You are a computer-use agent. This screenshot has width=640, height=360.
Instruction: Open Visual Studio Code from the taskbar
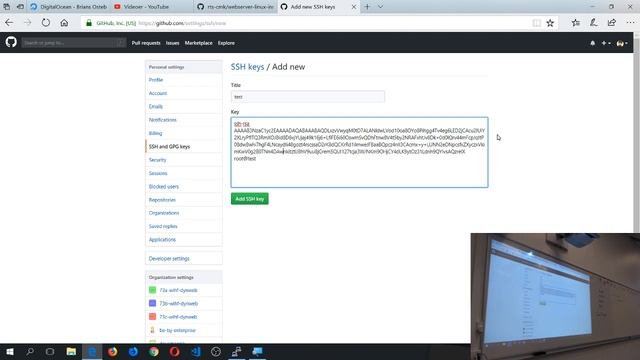(196, 351)
